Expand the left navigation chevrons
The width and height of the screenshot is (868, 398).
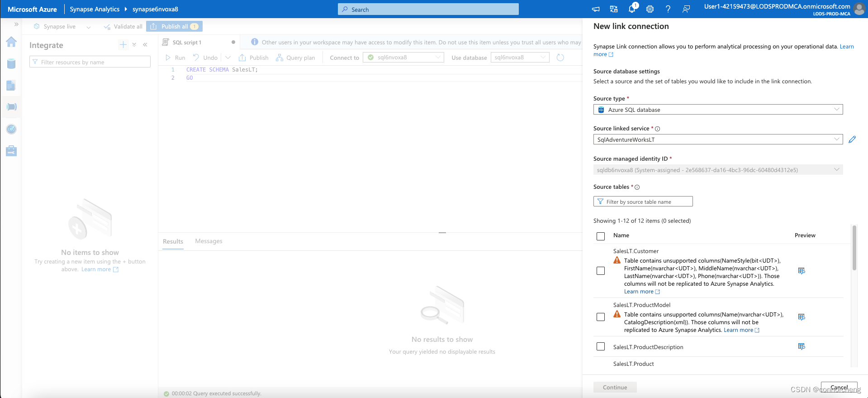pos(16,24)
